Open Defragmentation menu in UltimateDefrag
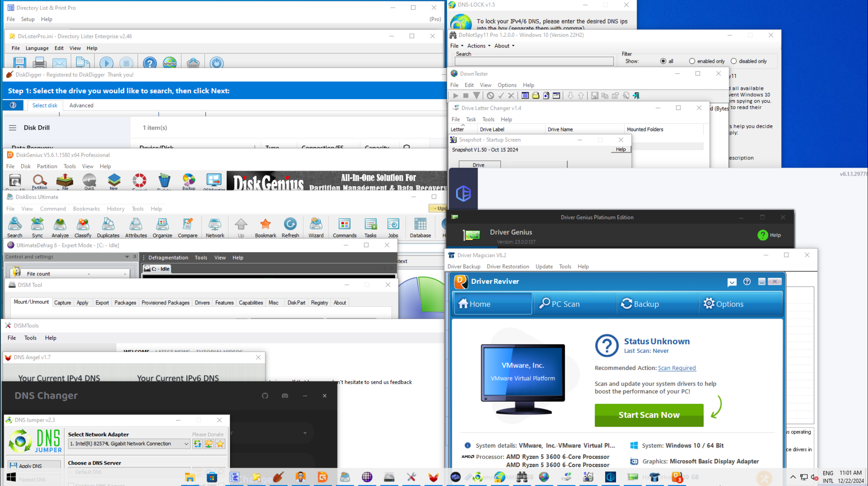 click(168, 257)
